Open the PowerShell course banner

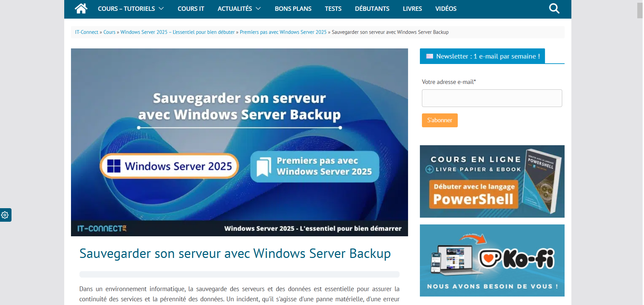click(x=492, y=181)
